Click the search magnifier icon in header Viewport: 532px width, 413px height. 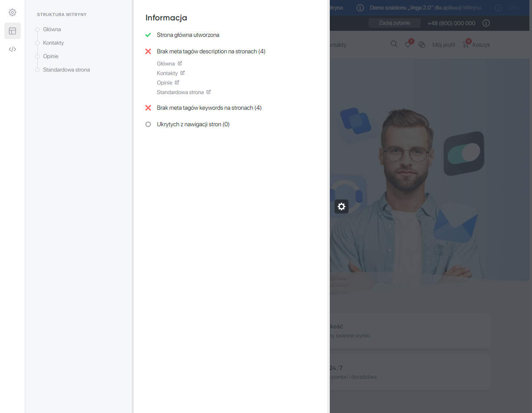[x=394, y=44]
